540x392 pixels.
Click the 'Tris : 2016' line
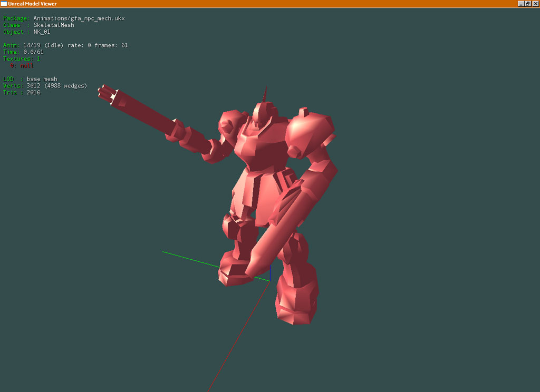pos(22,92)
